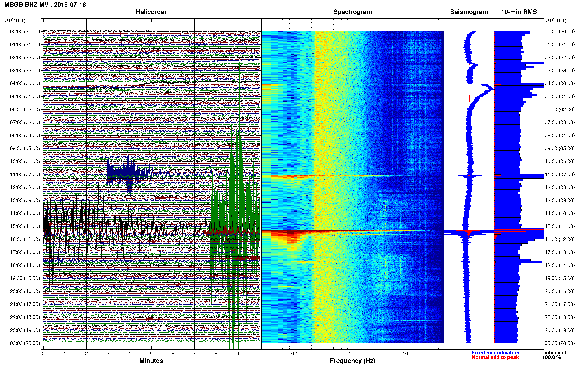Click 12:00 (08:00) label right of RMS panel
Image resolution: width=588 pixels, height=368 pixels.
click(x=560, y=187)
